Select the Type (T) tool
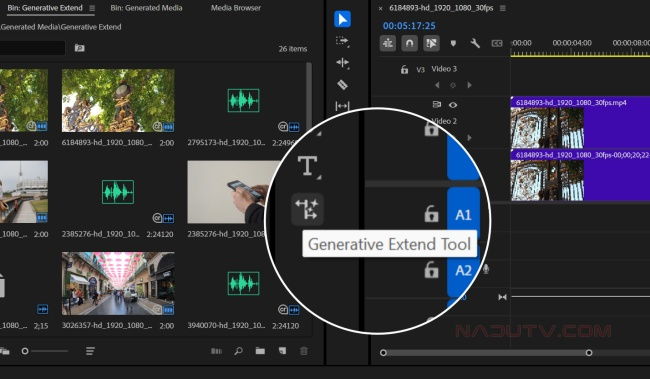Image resolution: width=650 pixels, height=379 pixels. point(308,166)
